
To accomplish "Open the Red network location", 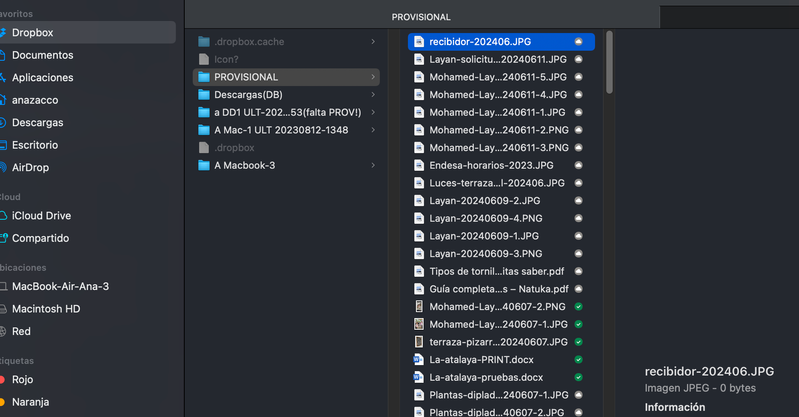I will (21, 331).
